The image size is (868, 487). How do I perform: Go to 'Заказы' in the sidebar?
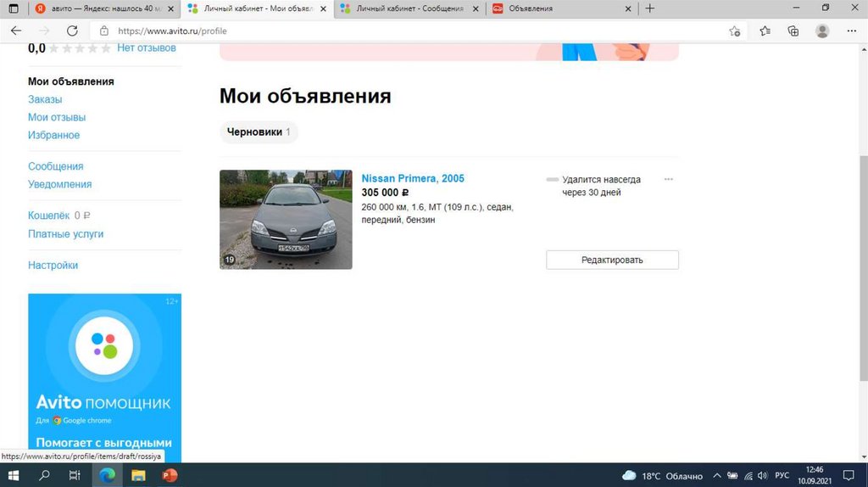45,99
